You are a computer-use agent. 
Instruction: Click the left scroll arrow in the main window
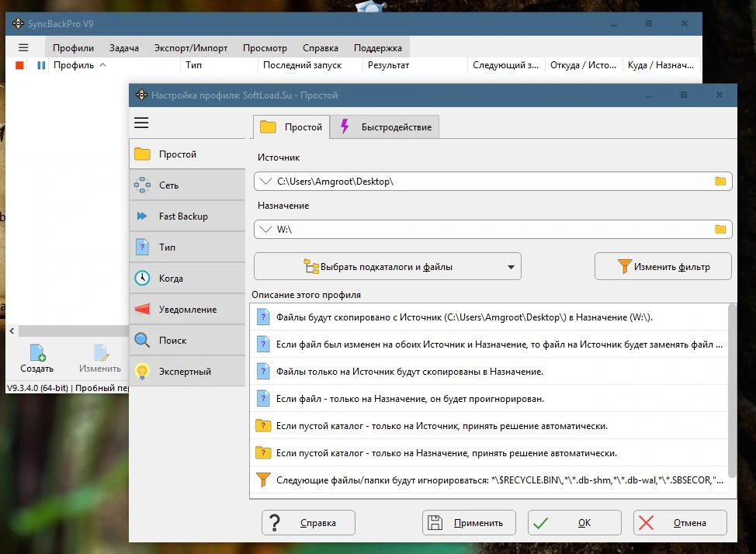point(12,331)
